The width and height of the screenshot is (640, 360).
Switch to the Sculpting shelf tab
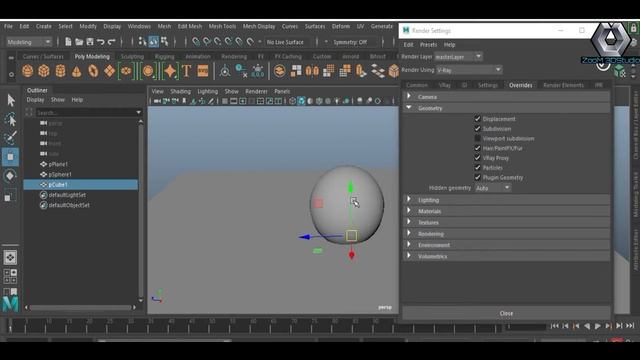pyautogui.click(x=132, y=56)
